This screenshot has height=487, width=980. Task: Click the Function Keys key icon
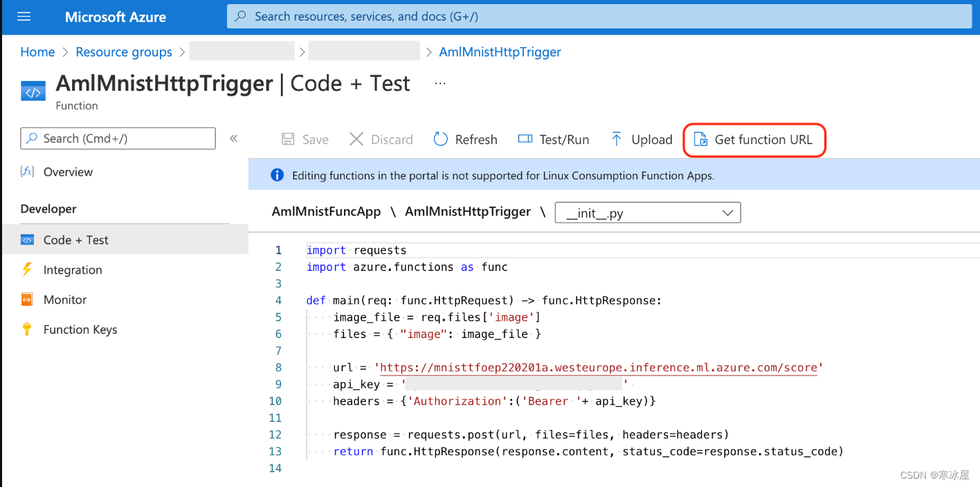point(27,330)
